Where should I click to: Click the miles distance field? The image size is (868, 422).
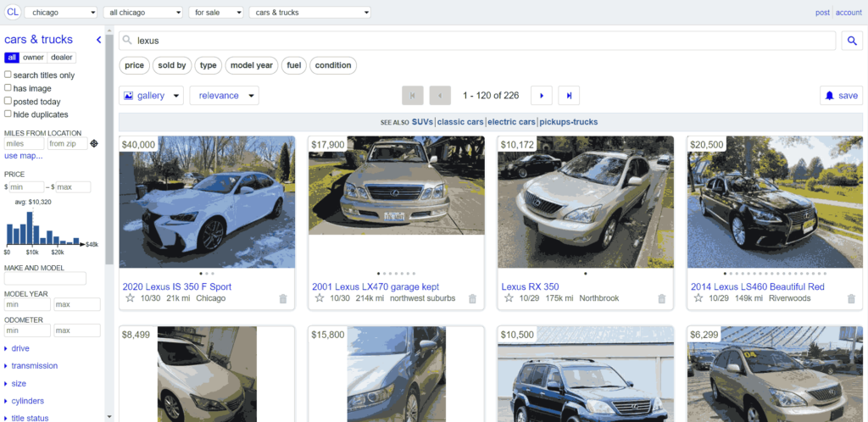pos(24,144)
